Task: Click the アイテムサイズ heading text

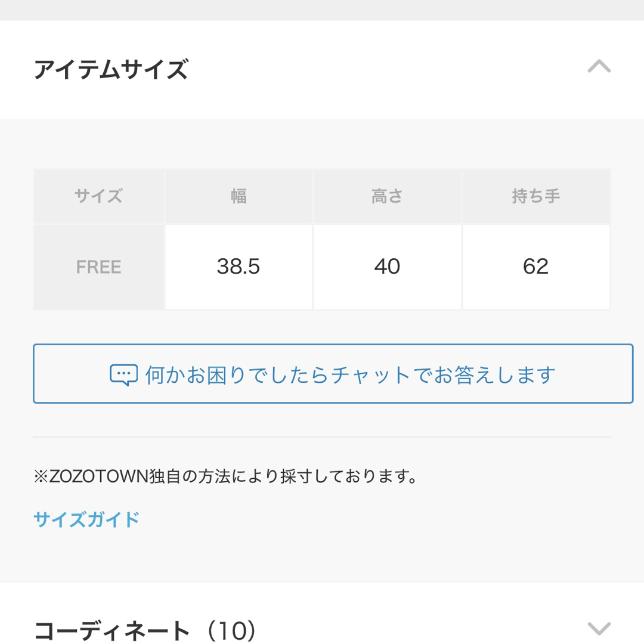Action: [x=111, y=69]
